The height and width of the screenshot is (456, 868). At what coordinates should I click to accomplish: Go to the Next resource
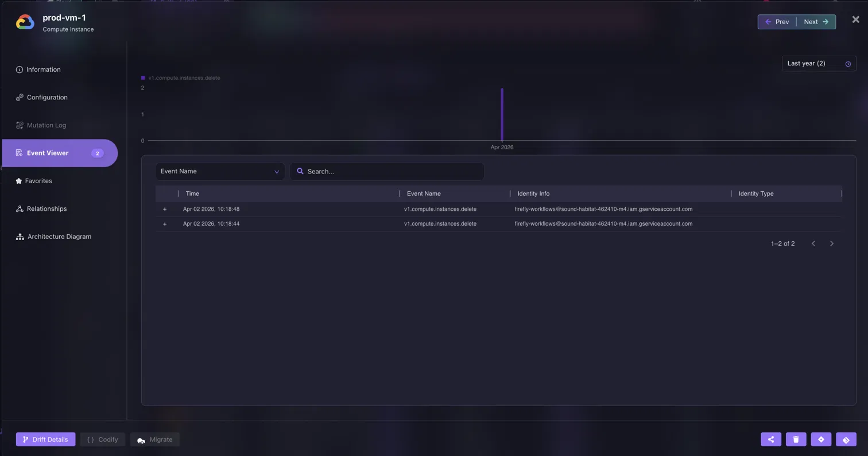pyautogui.click(x=816, y=22)
